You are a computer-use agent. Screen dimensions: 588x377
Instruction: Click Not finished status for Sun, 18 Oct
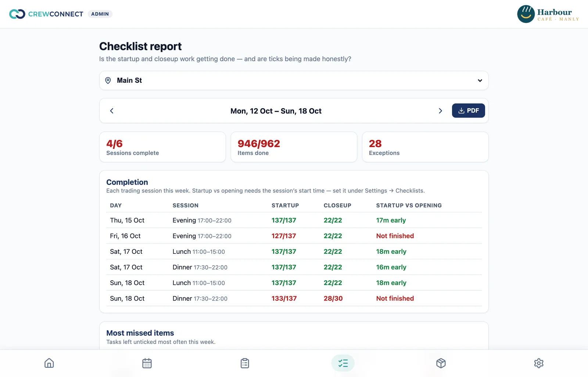395,299
